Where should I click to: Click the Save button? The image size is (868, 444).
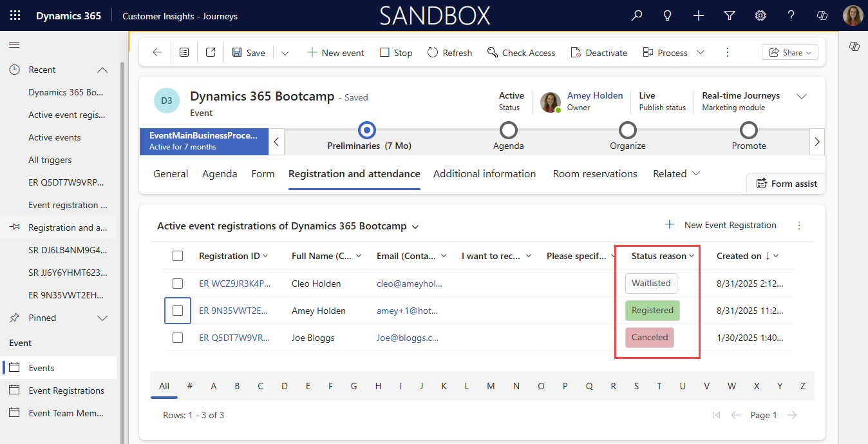click(x=249, y=53)
